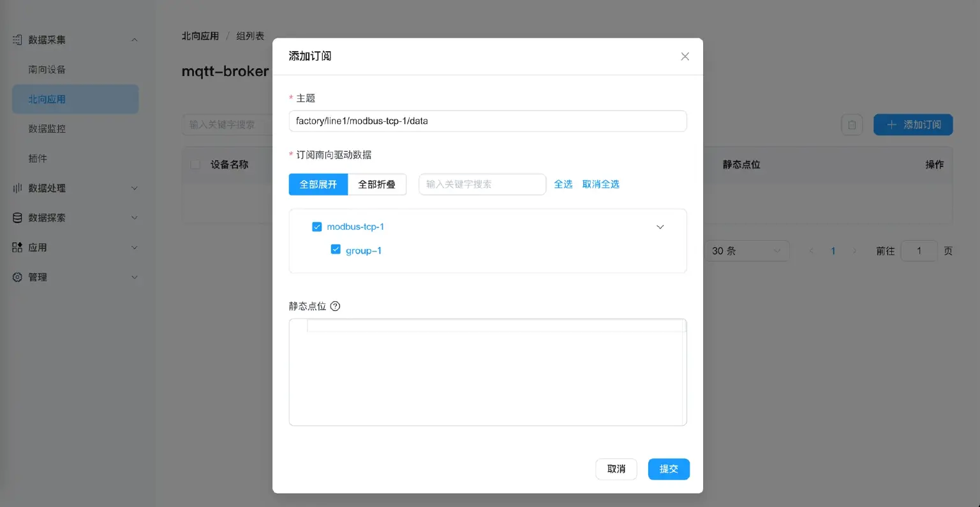Toggle the table header select-all checkbox

tap(196, 165)
